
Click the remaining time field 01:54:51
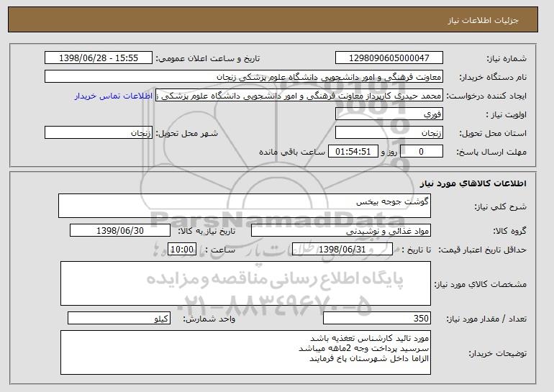point(353,152)
